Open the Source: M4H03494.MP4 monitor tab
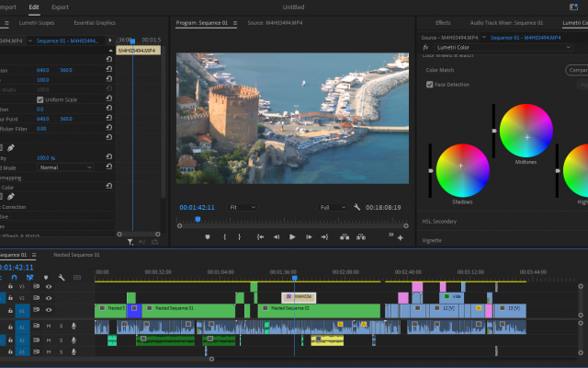Viewport: 588px width, 368px height. point(275,22)
